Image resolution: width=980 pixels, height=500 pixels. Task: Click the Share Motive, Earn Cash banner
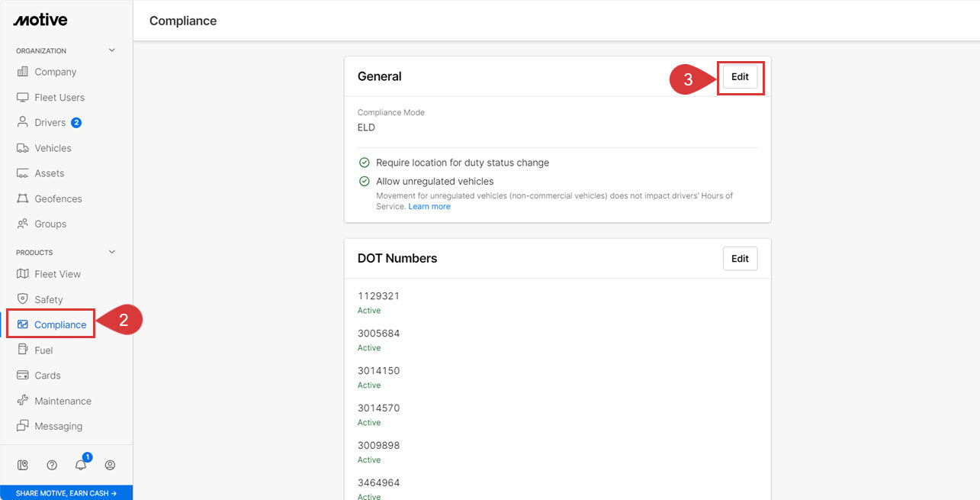tap(66, 493)
